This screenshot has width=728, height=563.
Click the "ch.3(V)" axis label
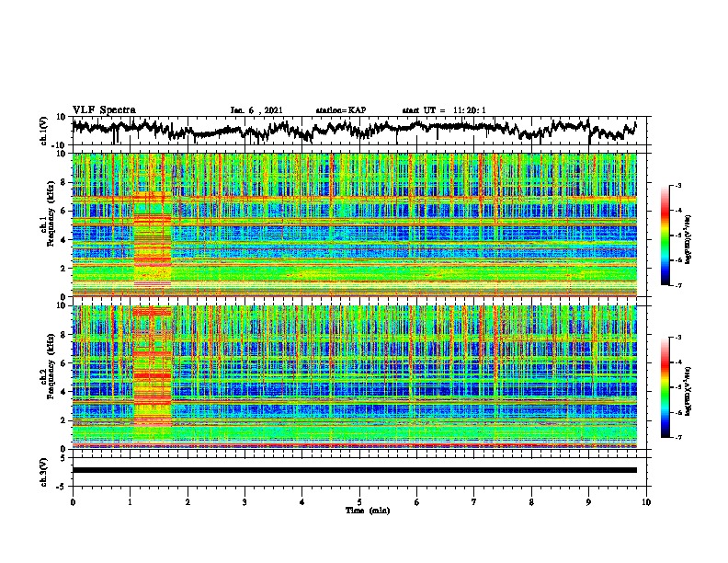point(44,472)
